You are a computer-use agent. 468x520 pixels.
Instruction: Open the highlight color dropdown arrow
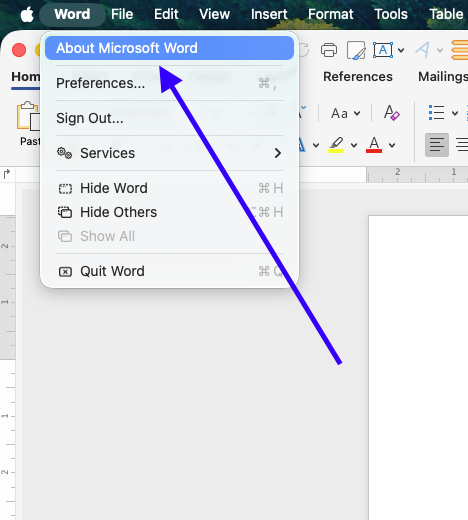click(x=354, y=145)
